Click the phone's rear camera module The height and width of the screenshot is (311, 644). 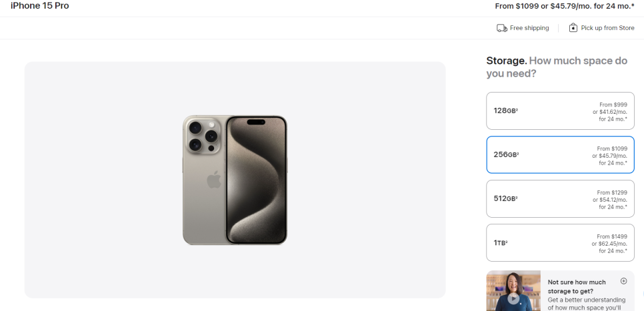click(203, 135)
